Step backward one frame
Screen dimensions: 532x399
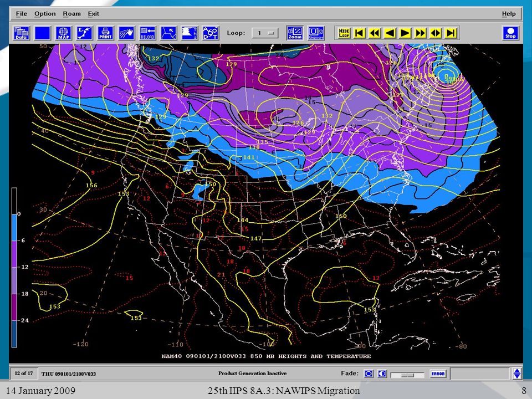pyautogui.click(x=390, y=33)
